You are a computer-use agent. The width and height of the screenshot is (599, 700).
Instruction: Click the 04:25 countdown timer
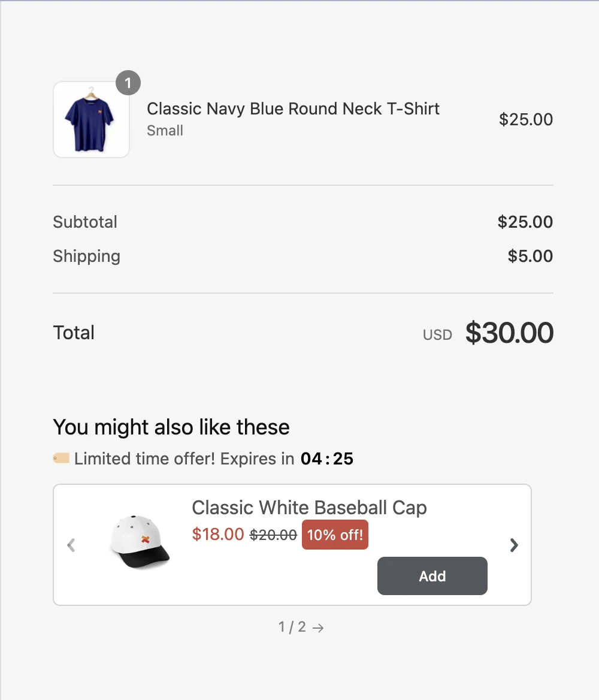(x=327, y=459)
